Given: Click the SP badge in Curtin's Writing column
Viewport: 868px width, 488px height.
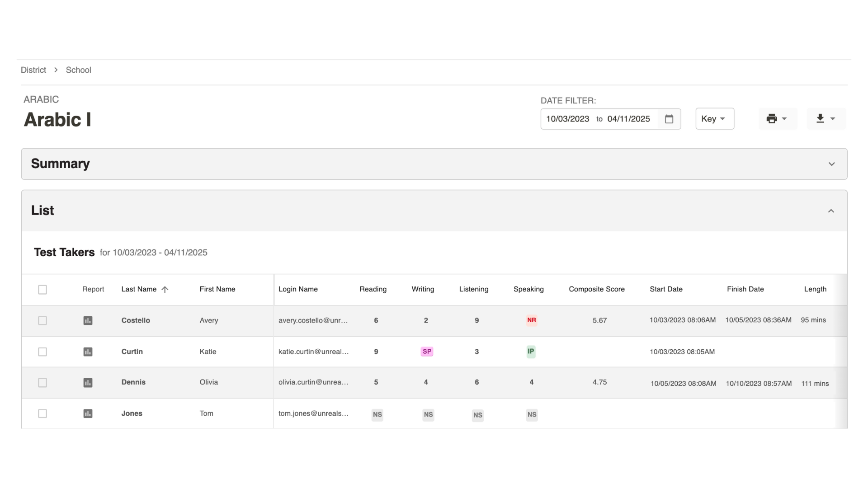Looking at the screenshot, I should point(427,352).
